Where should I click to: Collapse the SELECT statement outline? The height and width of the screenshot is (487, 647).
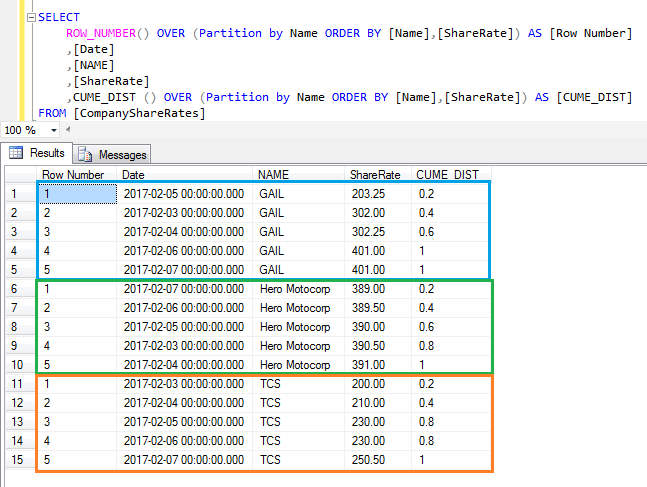click(x=31, y=18)
